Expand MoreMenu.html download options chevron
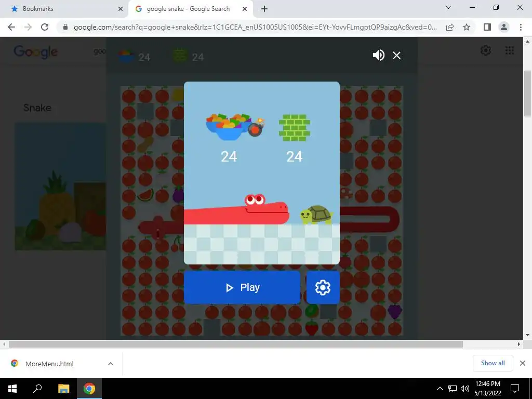 coord(110,364)
